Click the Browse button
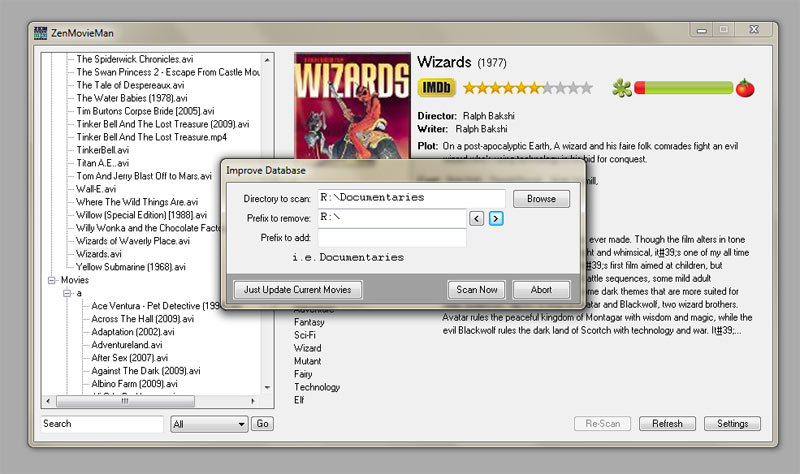 point(541,199)
